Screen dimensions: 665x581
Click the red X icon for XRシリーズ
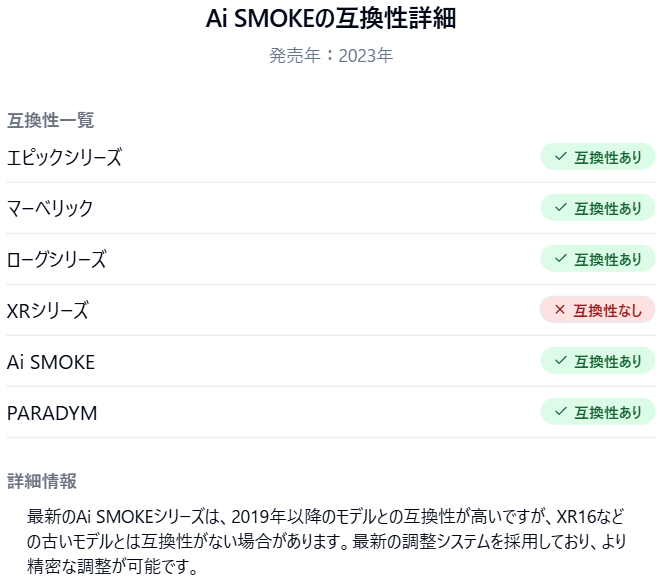[x=559, y=310]
